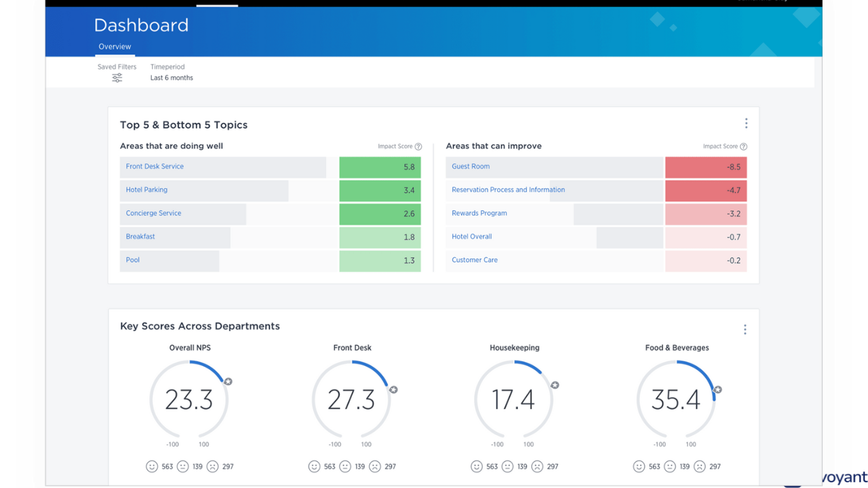Click the happy face icon under Overall NPS
This screenshot has width=868, height=488.
152,466
